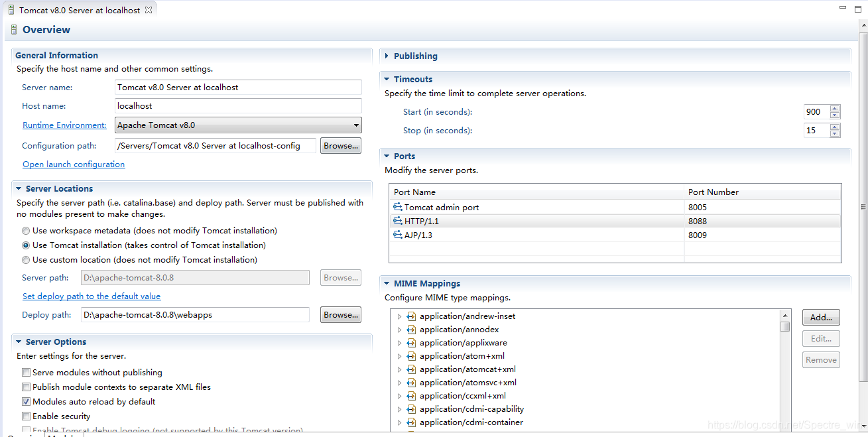Click the MIME icon of application/andrew-inset
This screenshot has height=437, width=868.
(x=411, y=316)
